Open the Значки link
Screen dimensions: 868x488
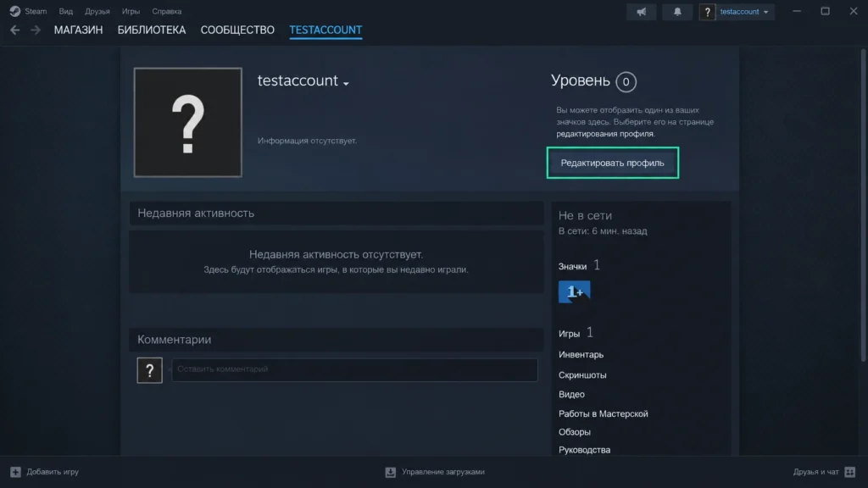572,267
